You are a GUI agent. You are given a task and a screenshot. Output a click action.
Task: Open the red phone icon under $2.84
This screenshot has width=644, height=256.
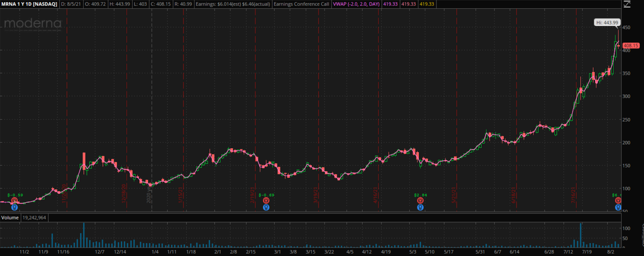420,200
